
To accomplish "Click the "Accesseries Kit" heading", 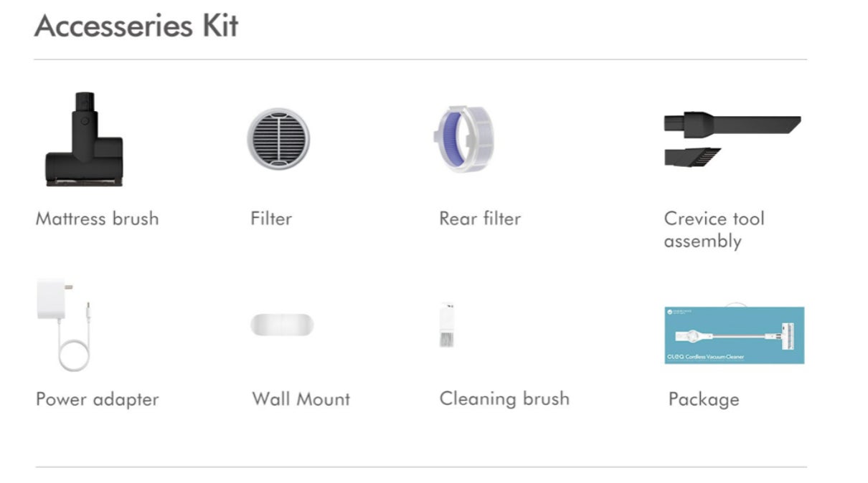I will tap(136, 27).
